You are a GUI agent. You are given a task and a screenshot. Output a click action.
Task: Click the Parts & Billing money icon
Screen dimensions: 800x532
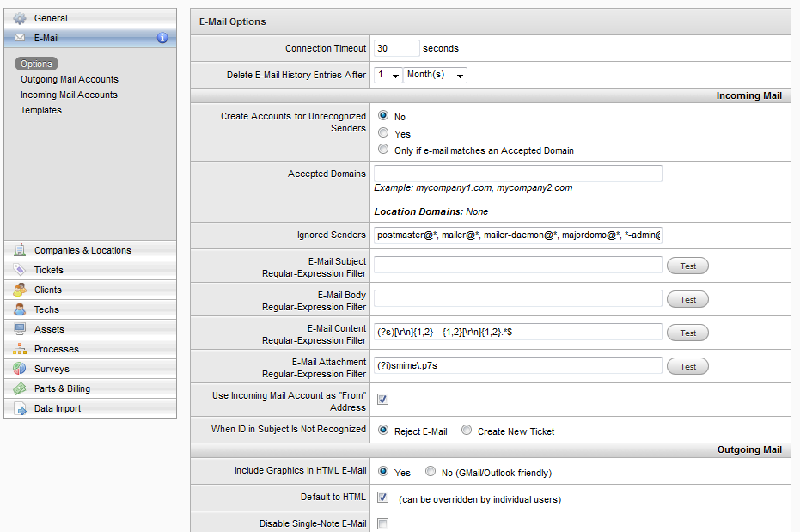(20, 388)
